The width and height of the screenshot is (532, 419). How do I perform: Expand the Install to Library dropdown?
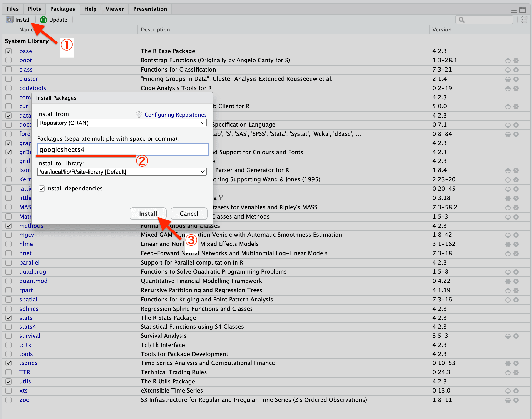[x=121, y=172]
